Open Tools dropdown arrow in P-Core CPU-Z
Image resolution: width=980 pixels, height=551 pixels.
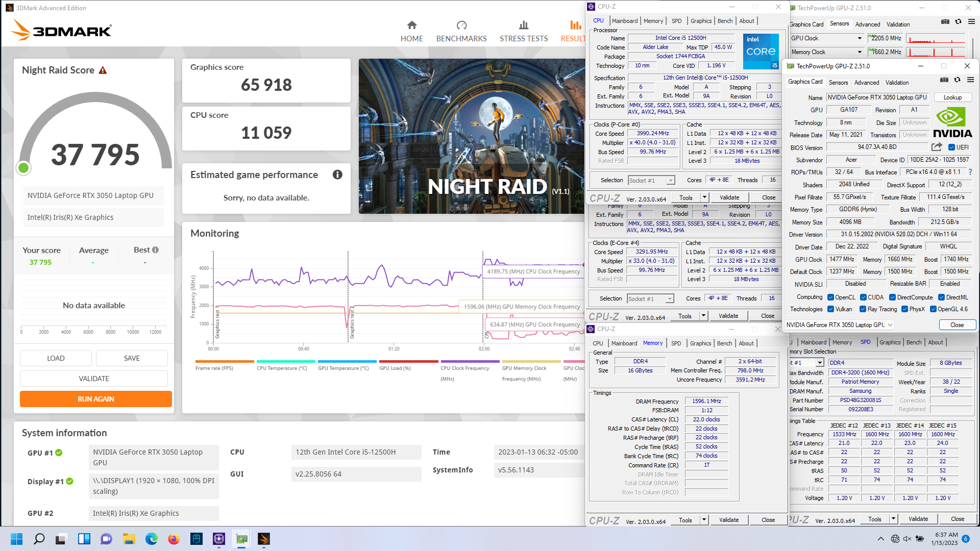(704, 197)
